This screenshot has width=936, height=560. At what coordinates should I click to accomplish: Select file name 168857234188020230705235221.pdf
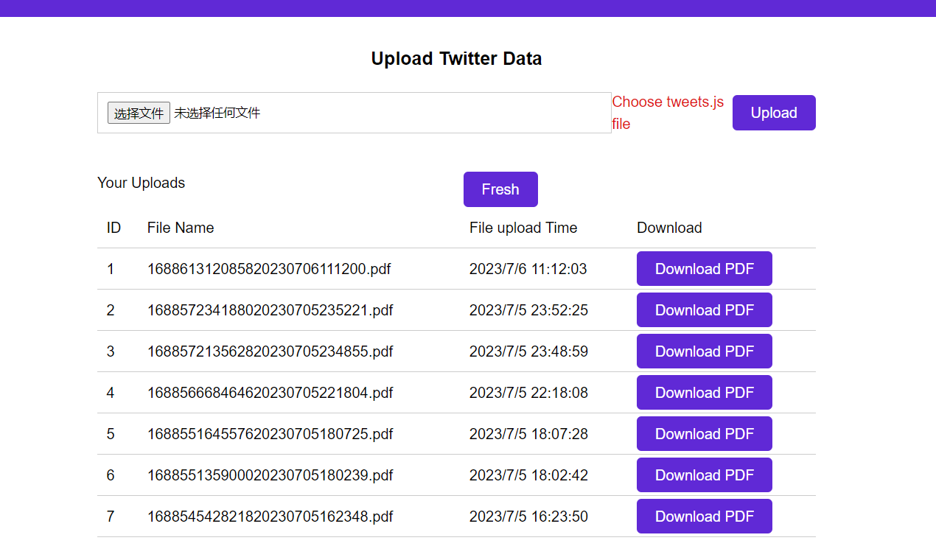pos(270,310)
